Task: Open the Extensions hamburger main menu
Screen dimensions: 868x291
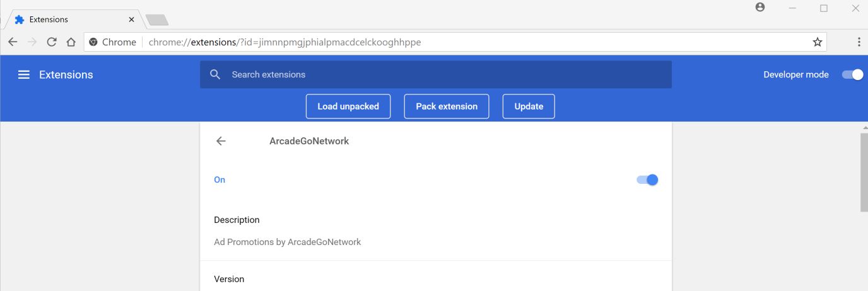Action: 24,74
